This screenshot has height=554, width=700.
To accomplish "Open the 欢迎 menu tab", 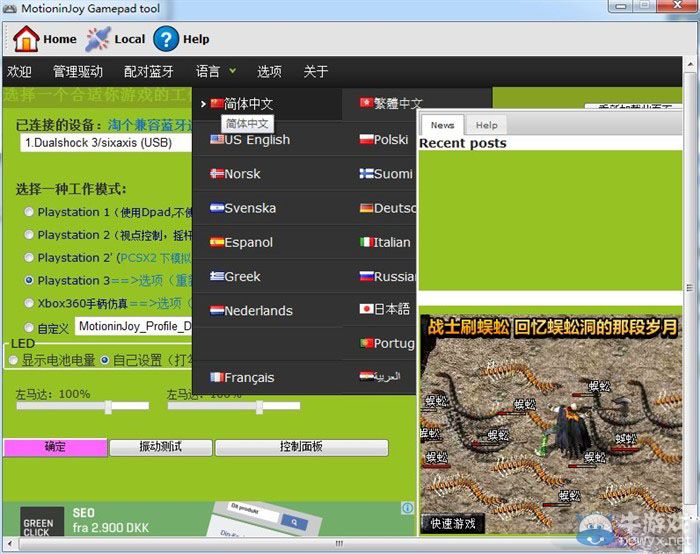I will click(x=19, y=71).
